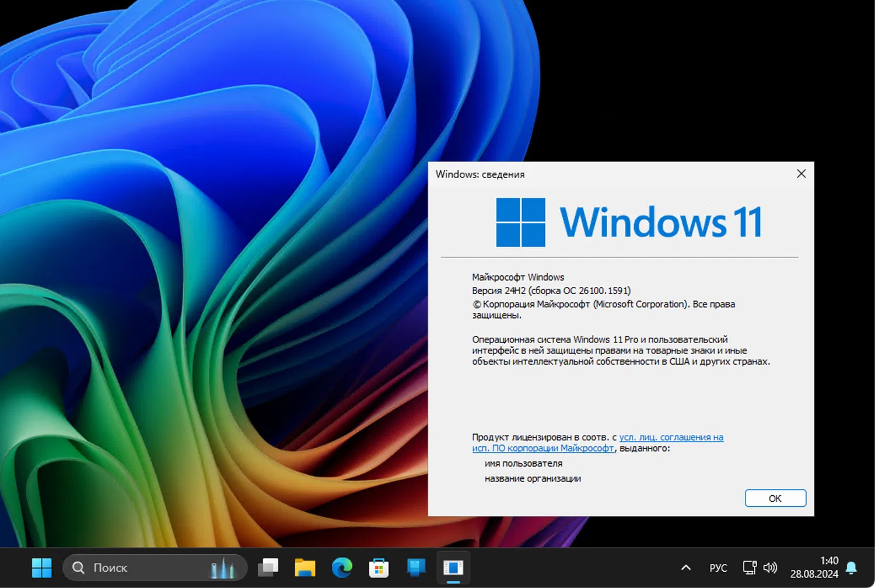Open File Explorer from the taskbar
875x588 pixels.
[305, 568]
